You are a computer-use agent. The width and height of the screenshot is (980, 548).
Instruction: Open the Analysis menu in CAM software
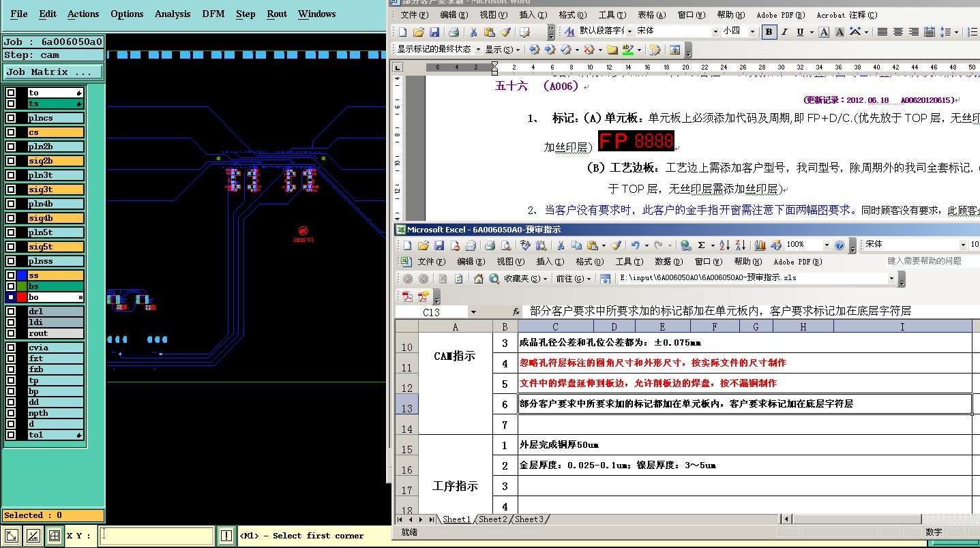(x=173, y=14)
